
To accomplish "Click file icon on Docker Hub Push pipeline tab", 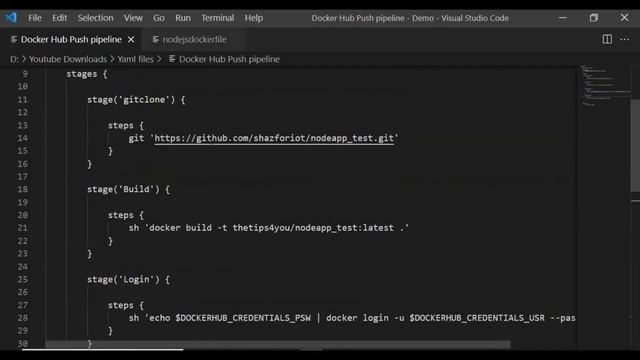I will tap(14, 40).
